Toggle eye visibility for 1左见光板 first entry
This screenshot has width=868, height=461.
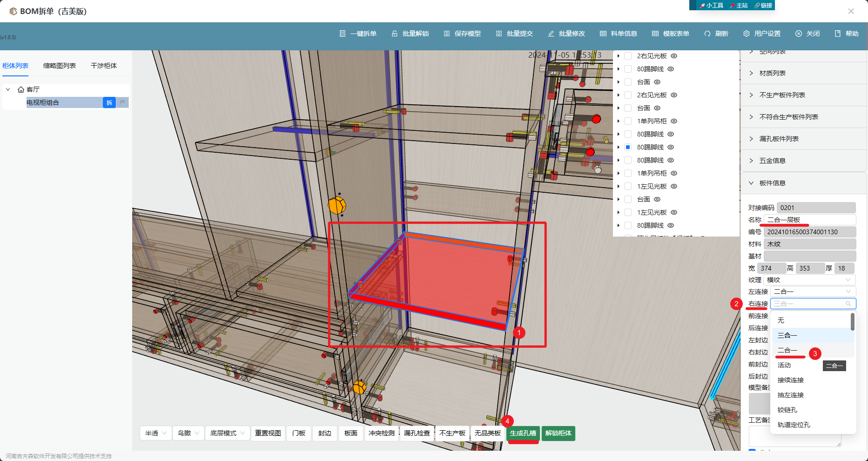674,186
